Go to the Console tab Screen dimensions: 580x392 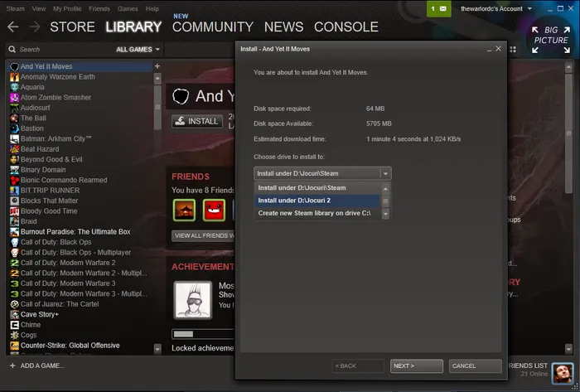click(346, 27)
